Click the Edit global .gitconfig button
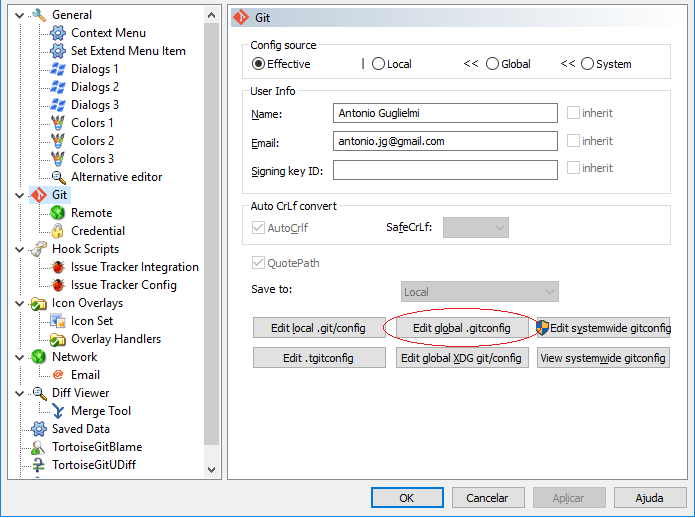Viewport: 695px width, 518px height. coord(462,328)
